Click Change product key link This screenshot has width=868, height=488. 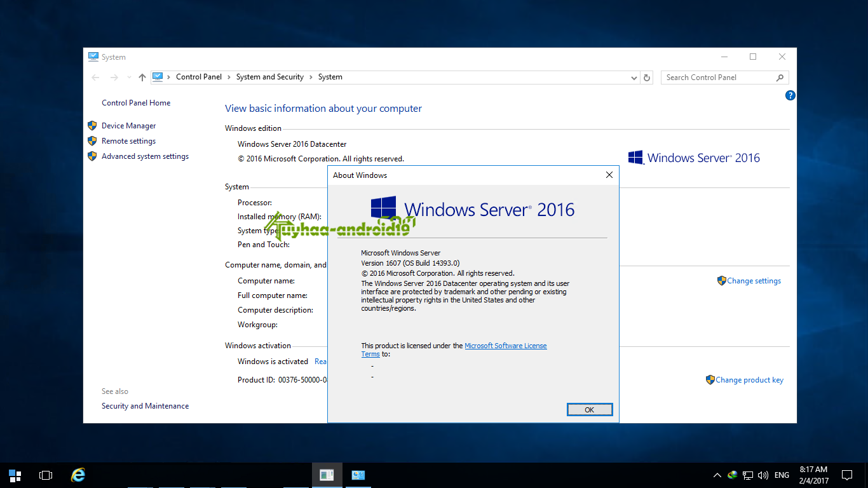click(x=749, y=380)
